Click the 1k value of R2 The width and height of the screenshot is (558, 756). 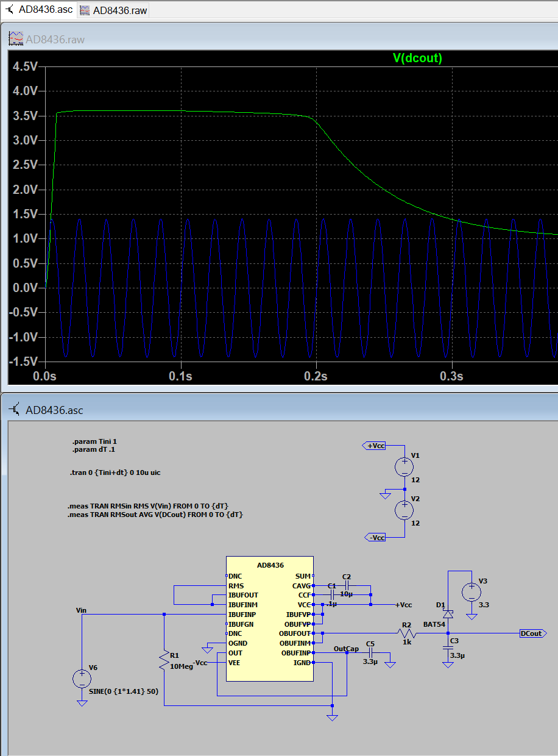pyautogui.click(x=407, y=643)
